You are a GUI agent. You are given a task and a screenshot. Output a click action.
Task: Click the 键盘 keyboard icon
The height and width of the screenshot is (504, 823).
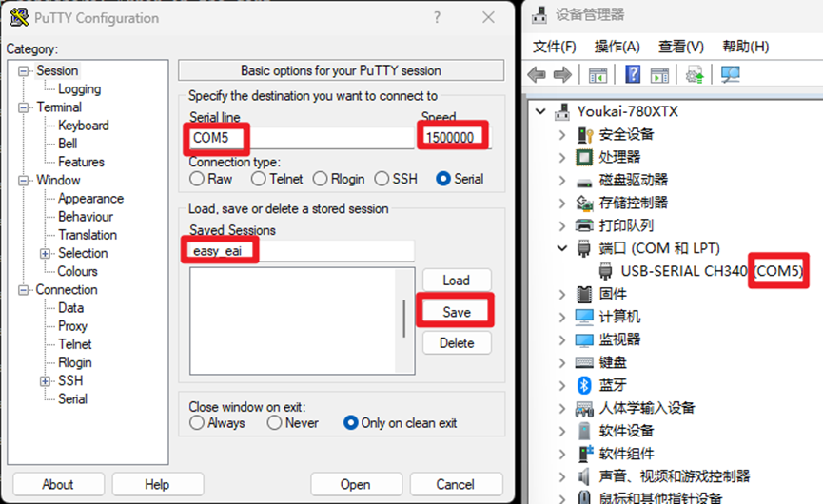click(x=584, y=362)
